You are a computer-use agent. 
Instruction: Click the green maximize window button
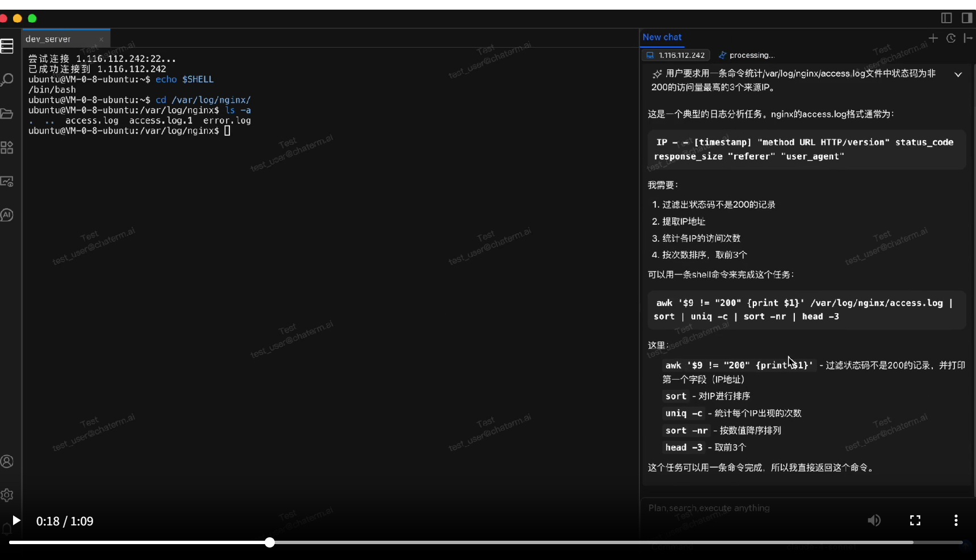(32, 18)
